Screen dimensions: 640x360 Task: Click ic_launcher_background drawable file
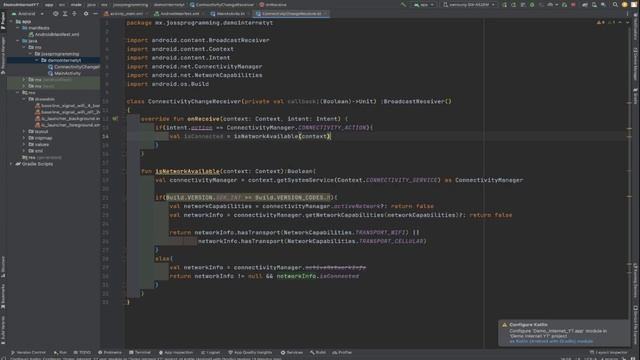point(67,119)
